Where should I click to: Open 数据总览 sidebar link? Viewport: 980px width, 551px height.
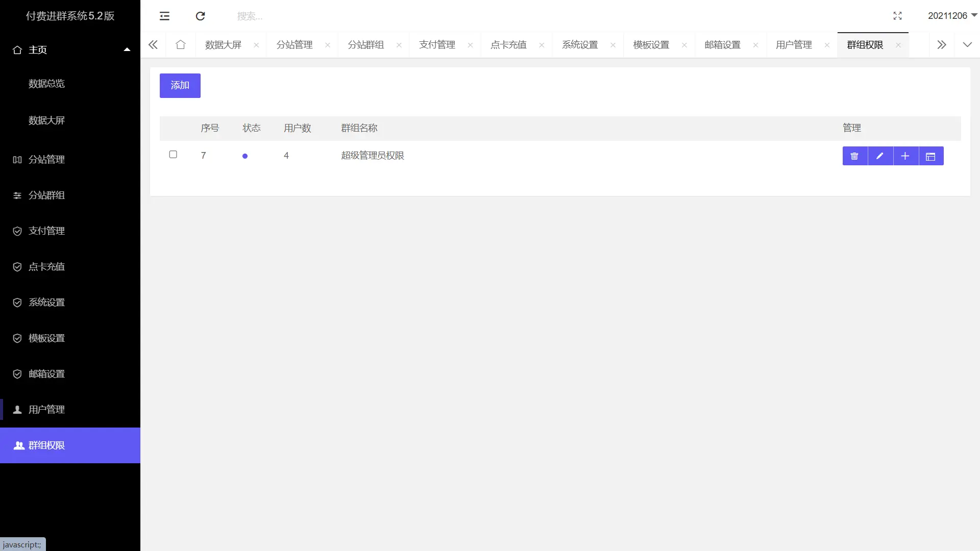[x=46, y=84]
